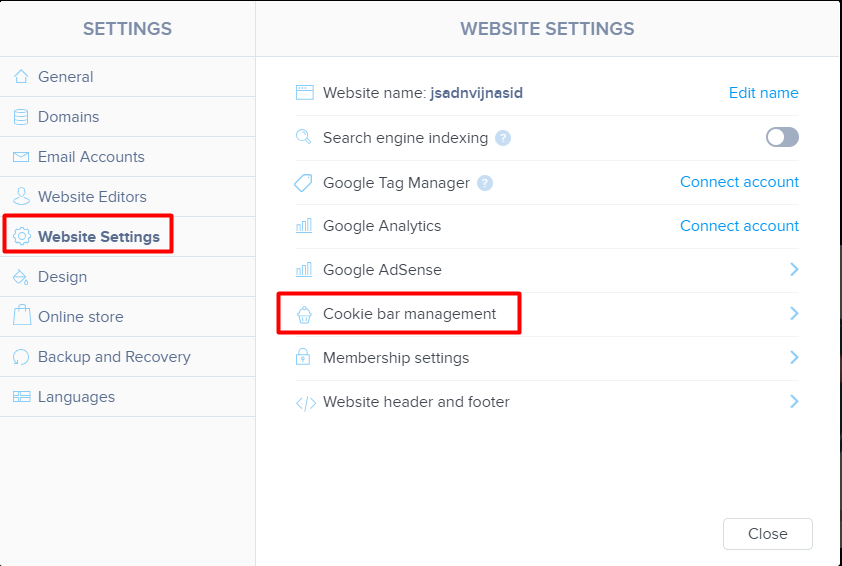842x566 pixels.
Task: Click the Google Tag Manager label
Action: 396,183
